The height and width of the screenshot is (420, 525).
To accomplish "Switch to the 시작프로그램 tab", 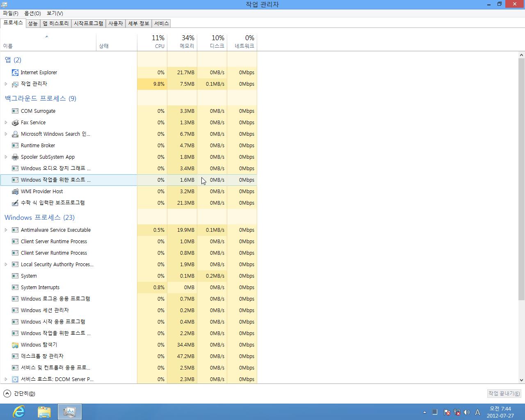I will pyautogui.click(x=89, y=23).
